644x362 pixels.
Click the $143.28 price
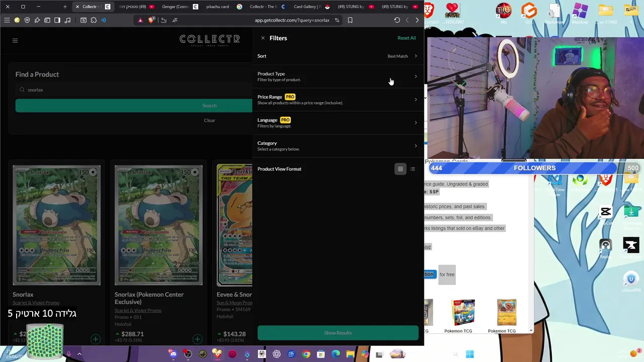pyautogui.click(x=234, y=334)
